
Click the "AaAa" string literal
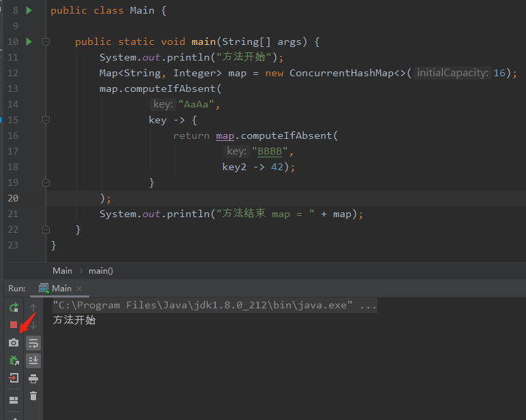[x=196, y=104]
